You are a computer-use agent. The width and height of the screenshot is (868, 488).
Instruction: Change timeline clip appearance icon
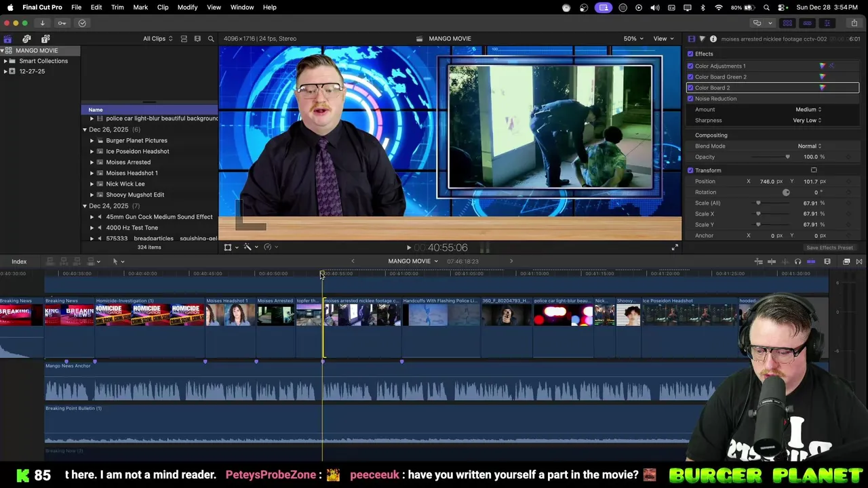coord(827,262)
